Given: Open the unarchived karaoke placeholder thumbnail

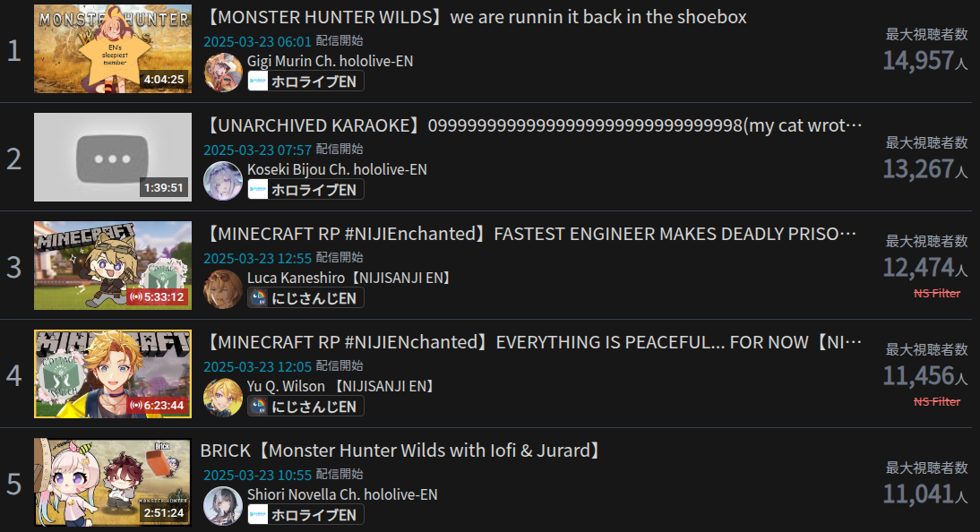Looking at the screenshot, I should tap(113, 157).
